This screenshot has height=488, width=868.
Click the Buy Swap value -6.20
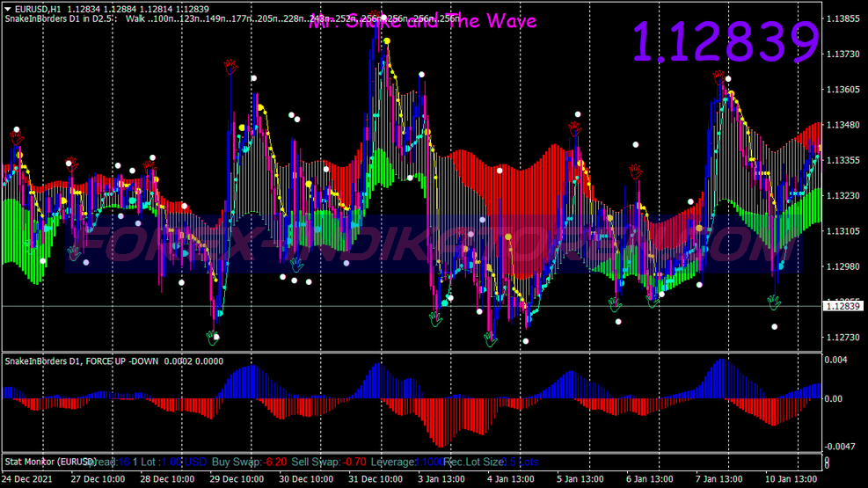(275, 462)
